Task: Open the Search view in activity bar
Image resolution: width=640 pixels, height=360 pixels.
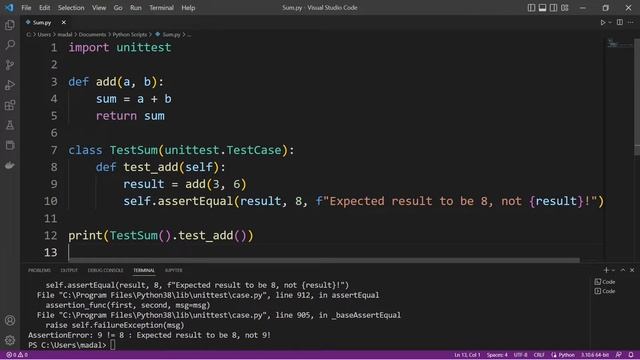Action: (x=10, y=45)
